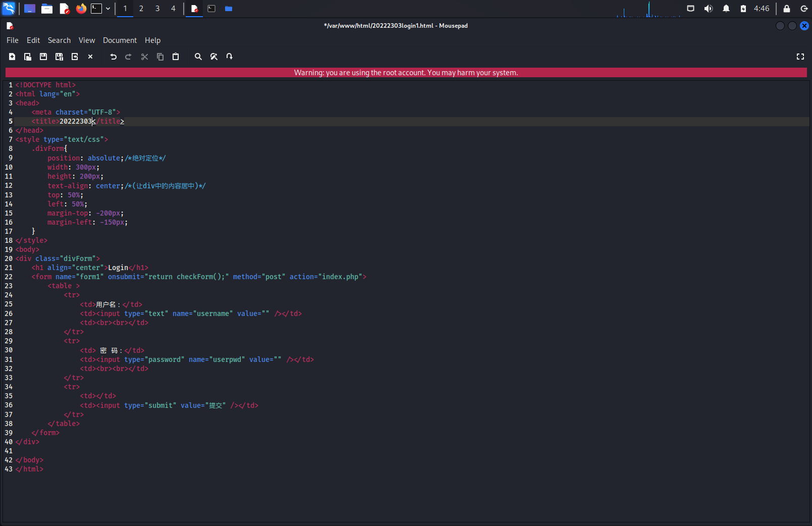Switch to workspace 2
This screenshot has width=812, height=526.
point(141,9)
